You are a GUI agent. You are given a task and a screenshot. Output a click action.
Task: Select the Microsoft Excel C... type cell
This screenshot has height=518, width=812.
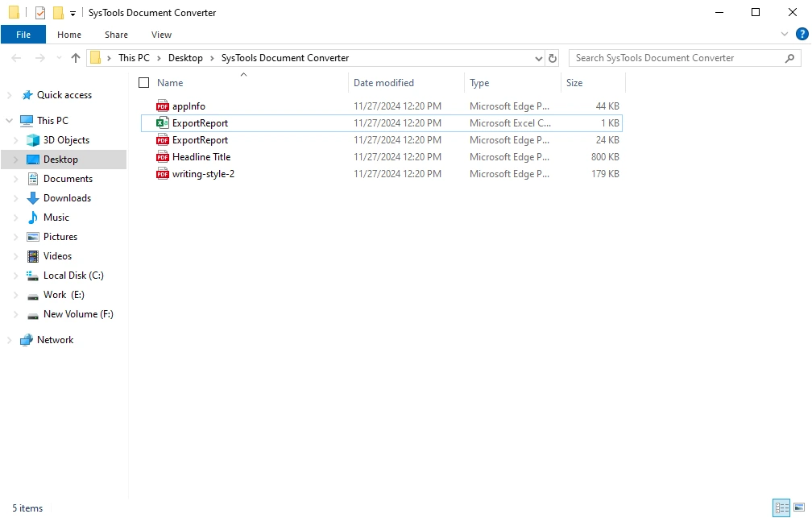point(510,122)
